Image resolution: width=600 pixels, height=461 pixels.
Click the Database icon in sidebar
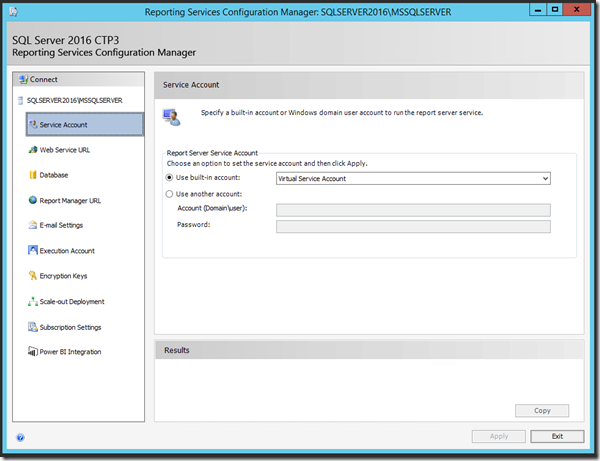click(x=32, y=175)
